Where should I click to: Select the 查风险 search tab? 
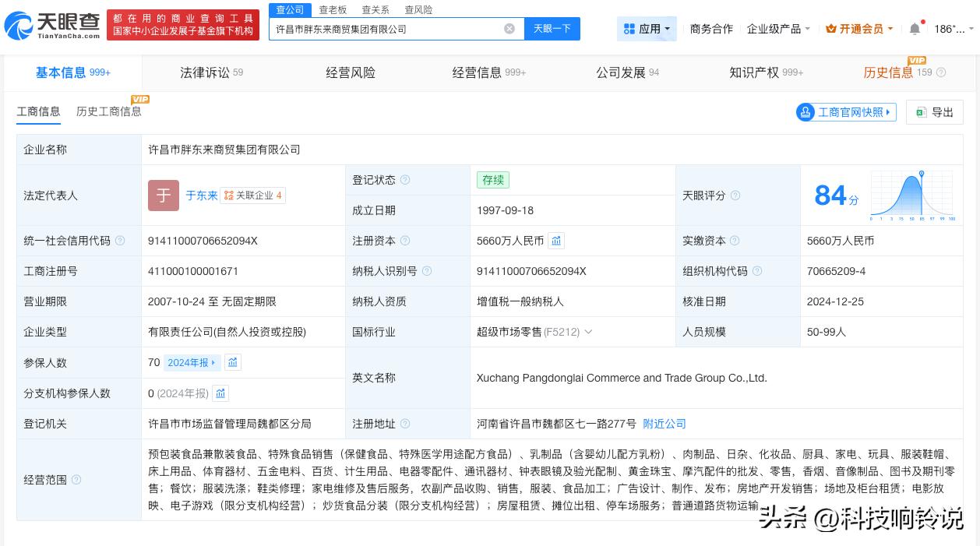[418, 10]
